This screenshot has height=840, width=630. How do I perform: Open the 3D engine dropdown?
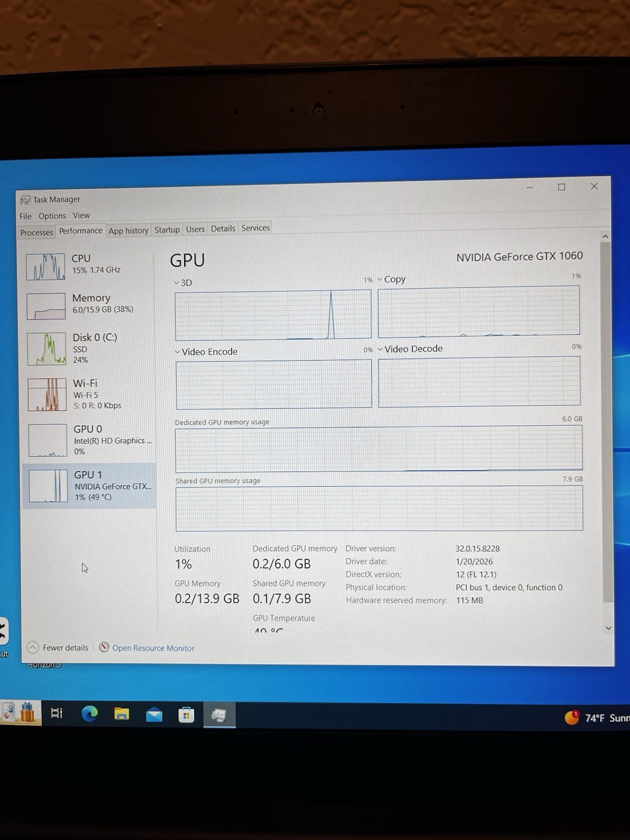point(183,282)
